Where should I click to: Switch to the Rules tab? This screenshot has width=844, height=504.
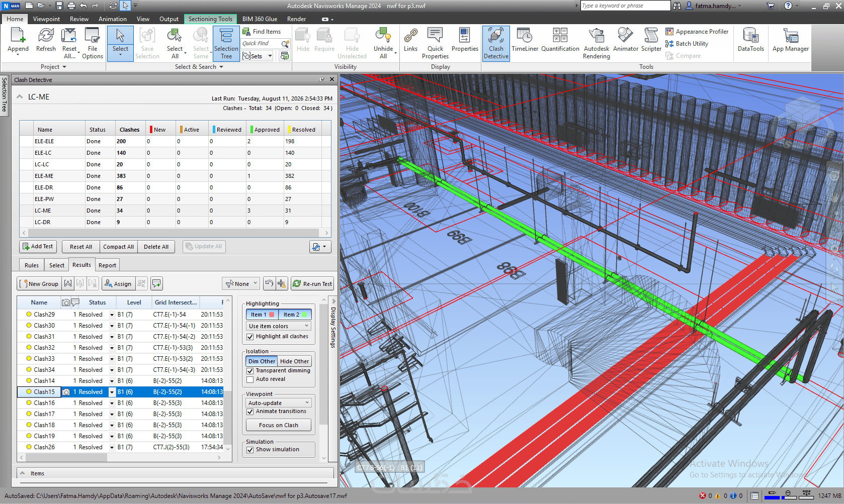coord(32,265)
